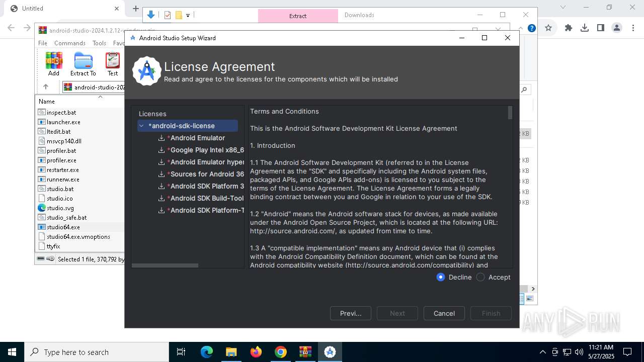Open the Chrome tab search dropdown
This screenshot has height=362, width=644.
coord(563,8)
